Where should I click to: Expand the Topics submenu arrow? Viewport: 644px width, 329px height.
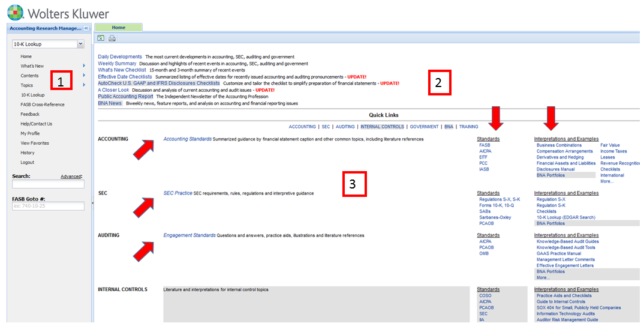[84, 85]
